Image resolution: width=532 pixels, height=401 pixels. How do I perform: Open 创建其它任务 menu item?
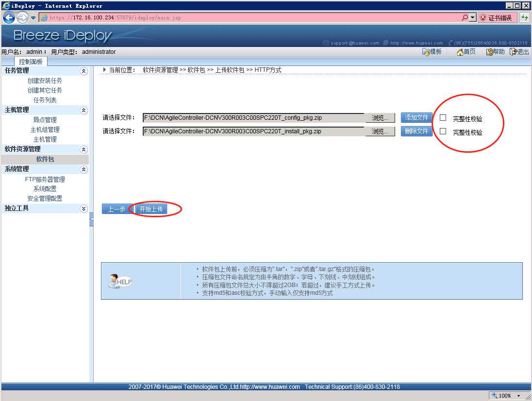(x=45, y=91)
